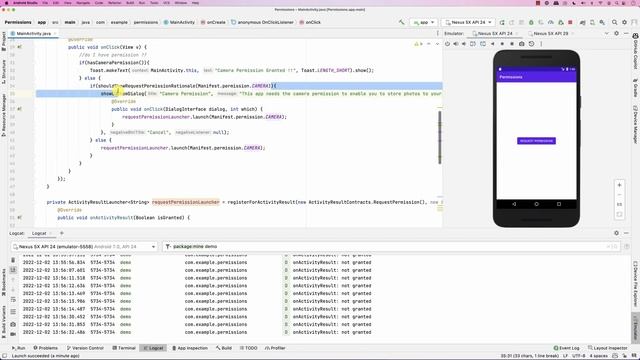The height and width of the screenshot is (360, 640).
Task: Open the Resource Manager side panel
Action: click(x=4, y=115)
